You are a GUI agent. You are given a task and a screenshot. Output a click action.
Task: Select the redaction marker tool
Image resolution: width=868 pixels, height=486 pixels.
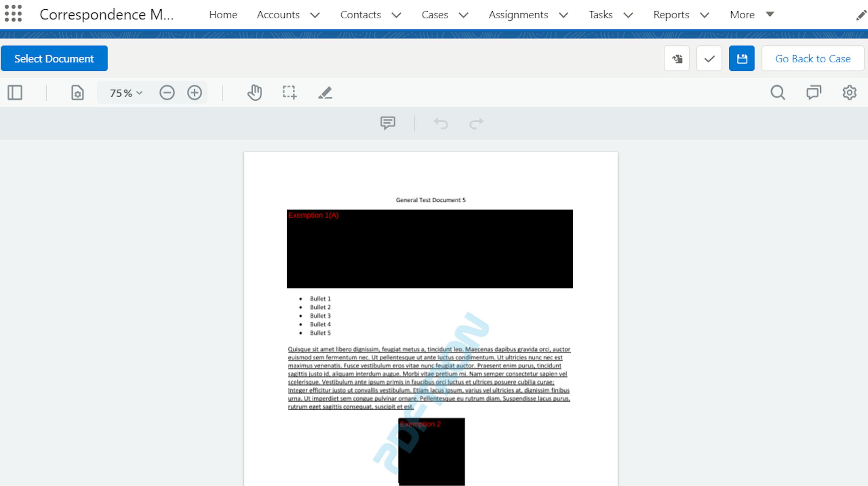(x=325, y=93)
